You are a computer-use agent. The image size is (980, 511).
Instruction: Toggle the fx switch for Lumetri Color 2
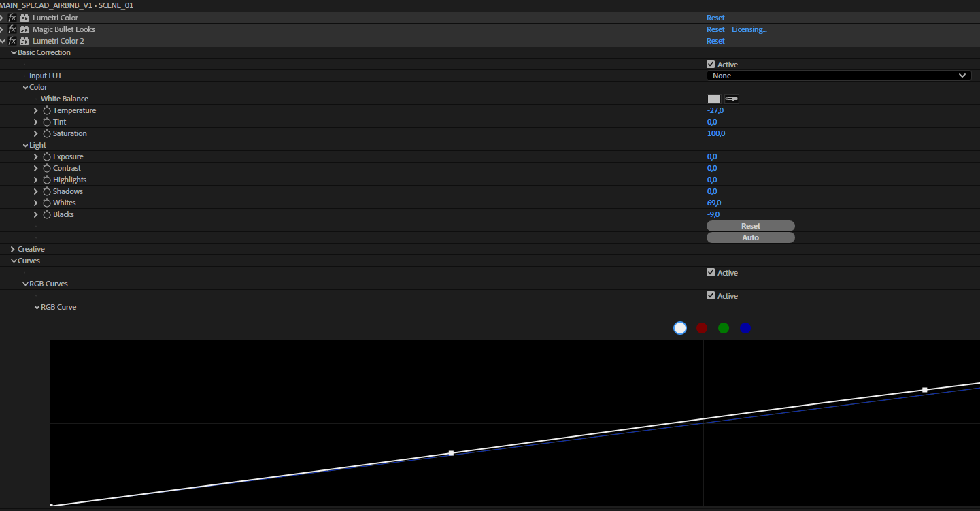12,41
